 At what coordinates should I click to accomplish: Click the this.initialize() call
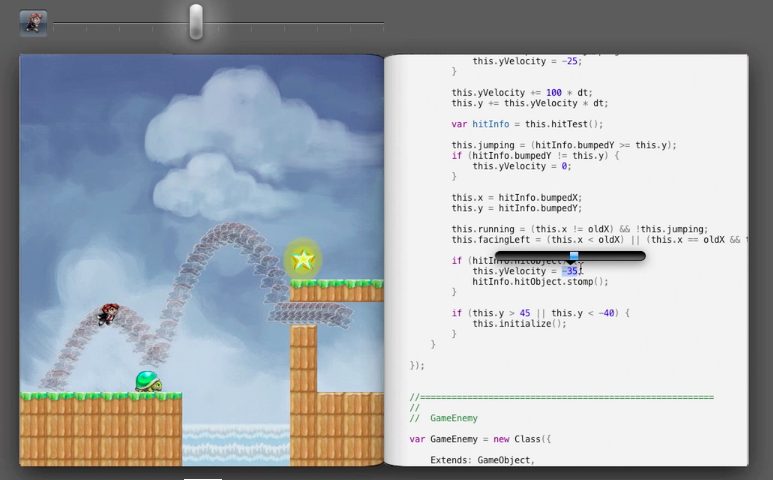point(520,324)
